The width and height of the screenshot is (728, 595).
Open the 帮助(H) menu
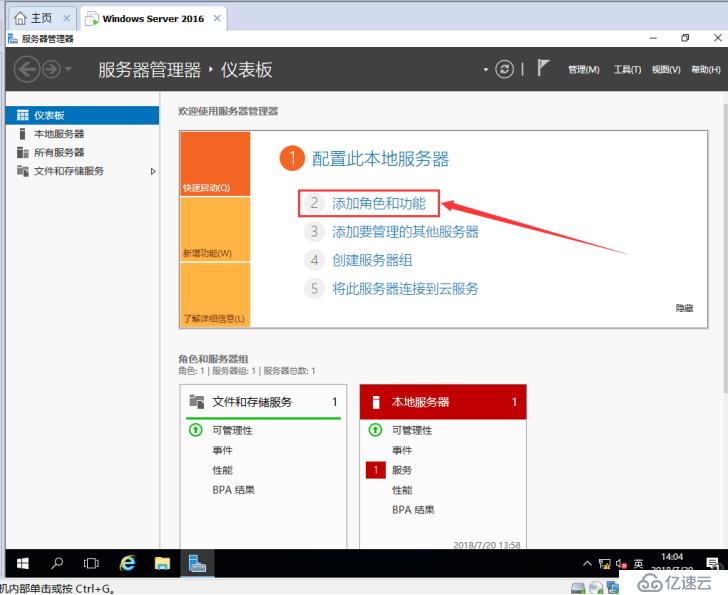[x=706, y=70]
